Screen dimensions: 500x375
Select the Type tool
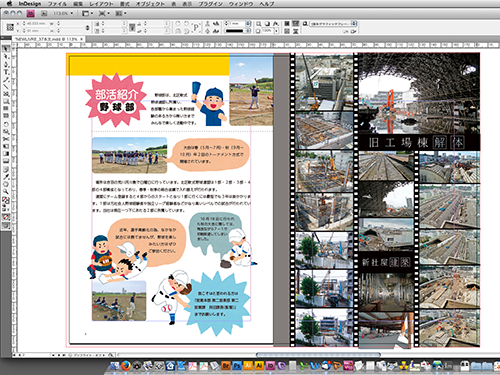coord(6,72)
